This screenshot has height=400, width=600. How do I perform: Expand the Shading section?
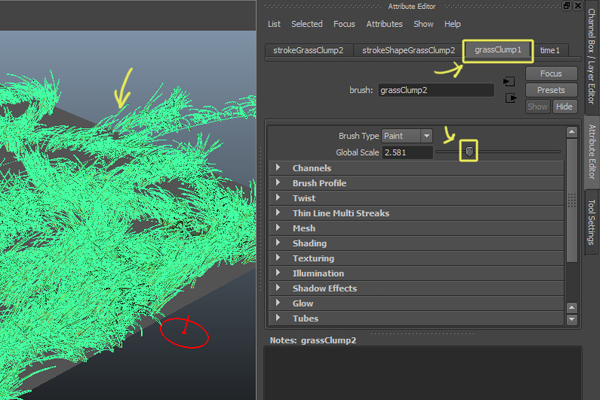coord(416,243)
